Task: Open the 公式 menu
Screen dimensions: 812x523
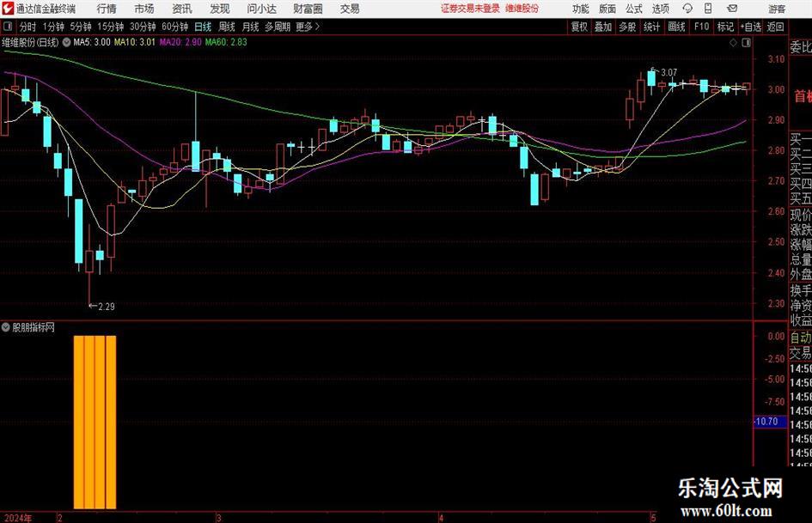Action: pos(634,9)
